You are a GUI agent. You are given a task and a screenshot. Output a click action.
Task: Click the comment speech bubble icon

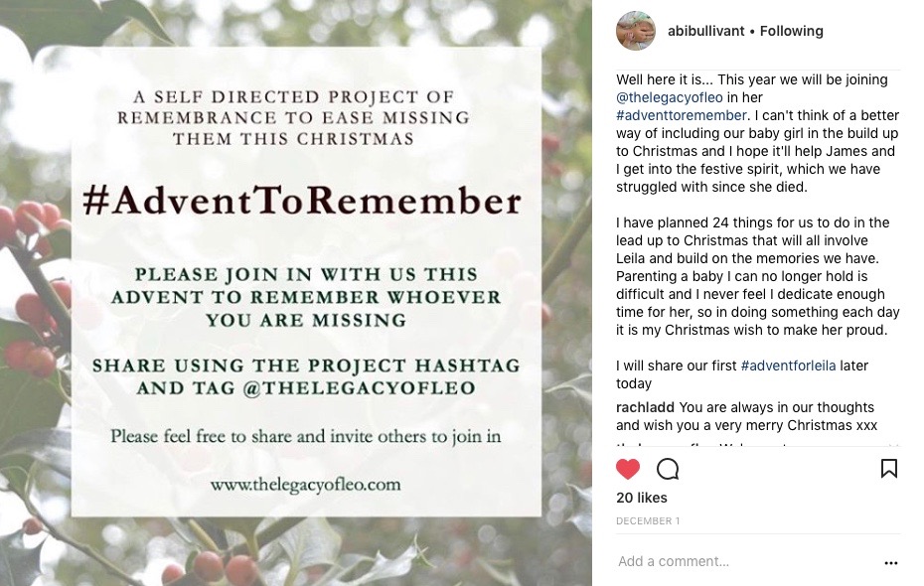[668, 469]
